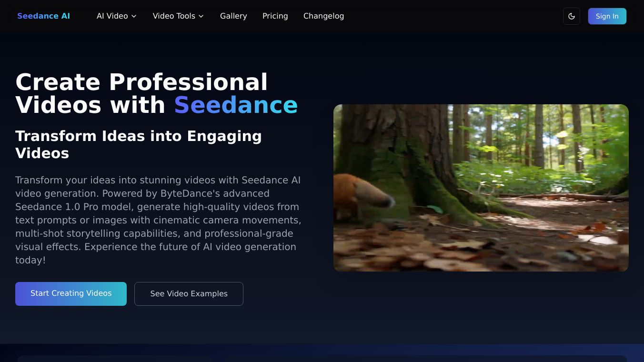Open the Pricing page
The image size is (644, 362).
[275, 16]
